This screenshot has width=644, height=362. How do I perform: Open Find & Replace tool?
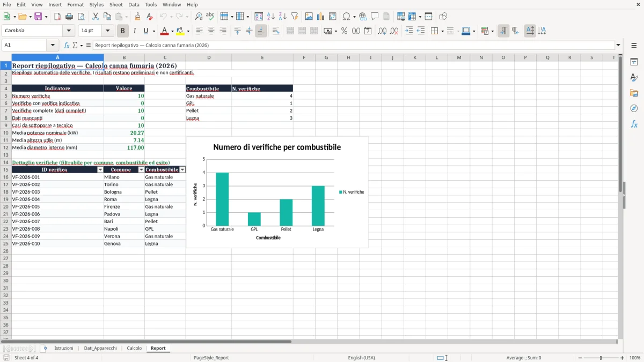pos(199,17)
